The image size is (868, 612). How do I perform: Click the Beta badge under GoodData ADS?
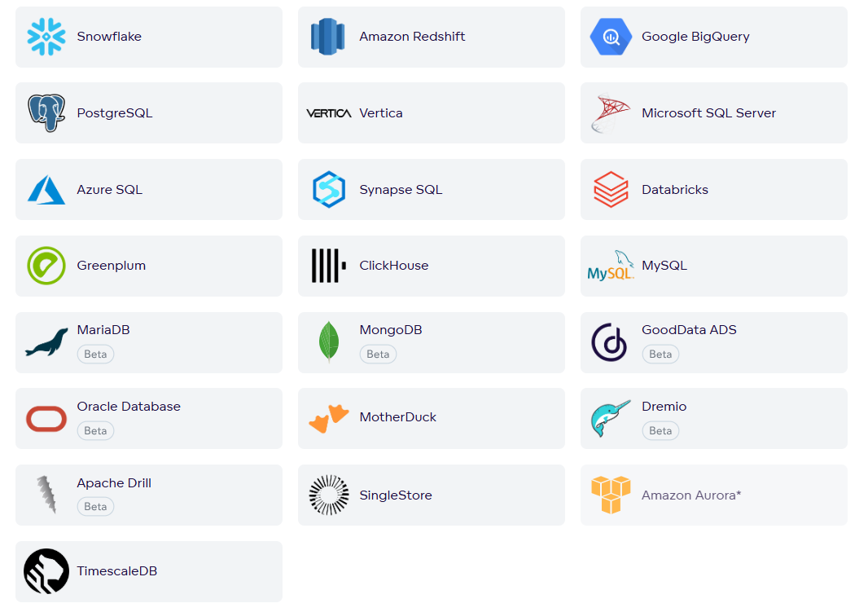pyautogui.click(x=660, y=354)
